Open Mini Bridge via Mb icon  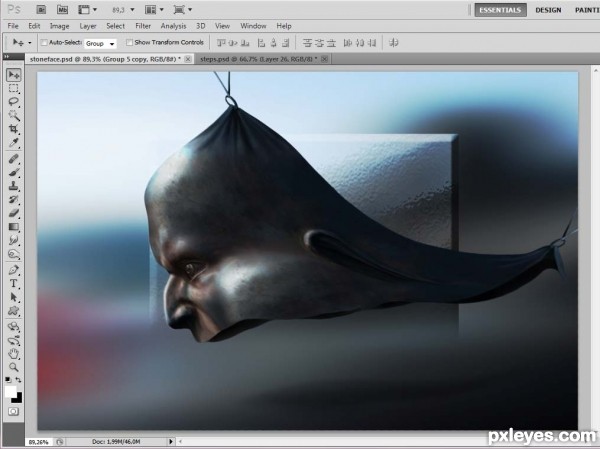[62, 10]
